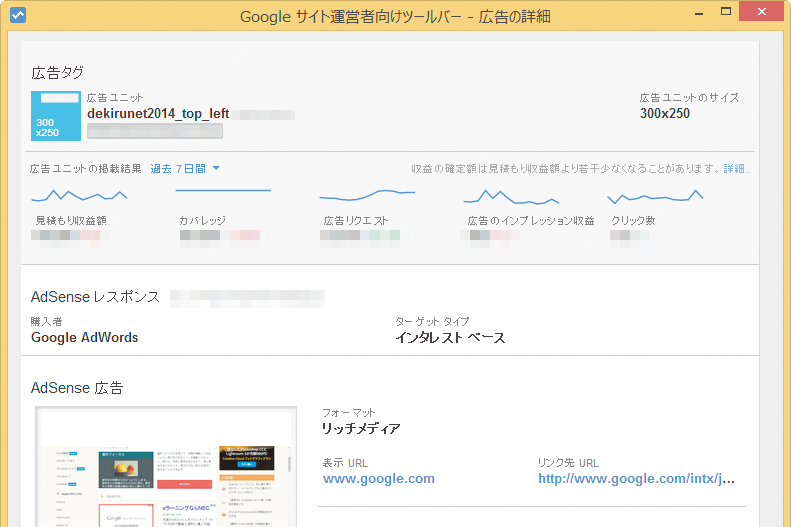Viewport: 791px width, 527px height.
Task: Open the 過去 7日間 period dropdown
Action: point(185,168)
